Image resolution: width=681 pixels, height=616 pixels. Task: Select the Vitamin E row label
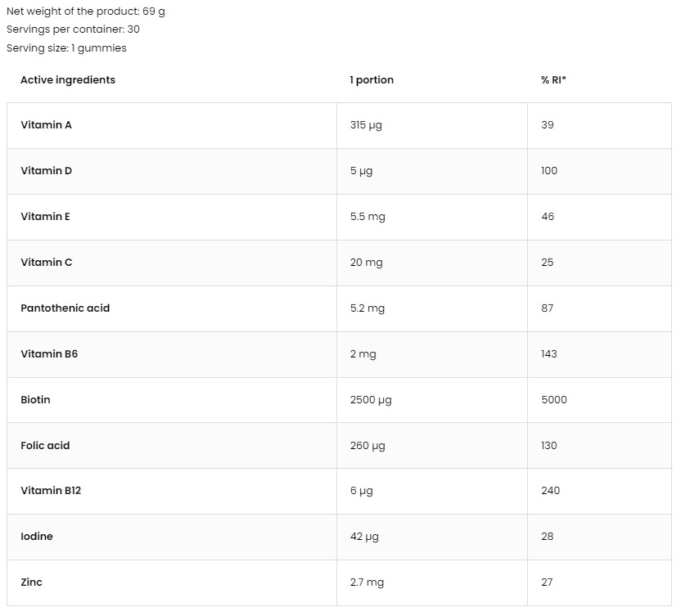pyautogui.click(x=45, y=217)
